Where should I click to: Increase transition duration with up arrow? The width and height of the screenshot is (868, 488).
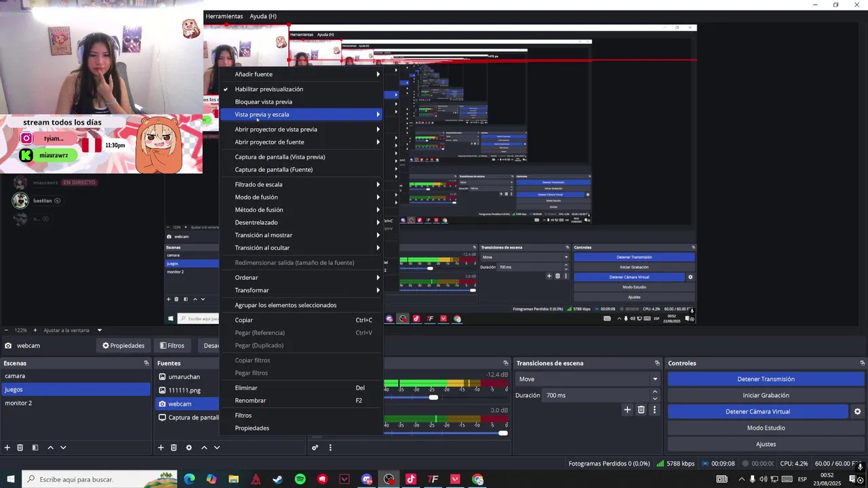tap(654, 392)
